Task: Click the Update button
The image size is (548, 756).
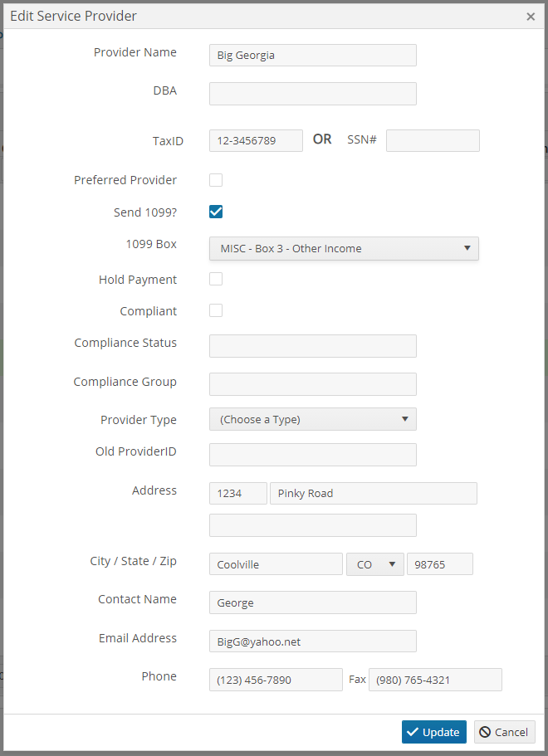Action: pos(433,732)
